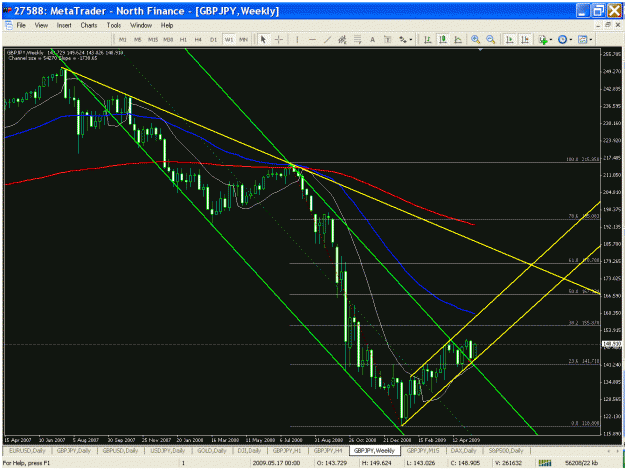Restore the inner chart window
The height and width of the screenshot is (470, 625).
click(607, 25)
